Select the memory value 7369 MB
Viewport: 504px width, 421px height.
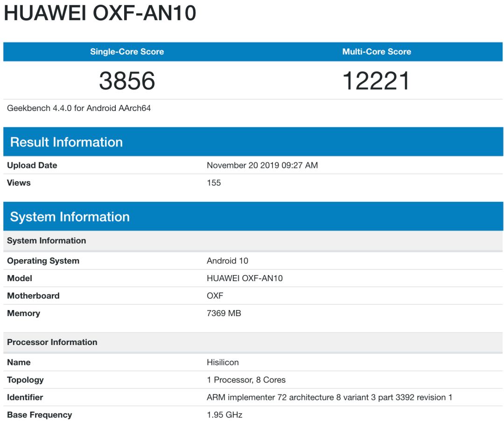[x=224, y=313]
